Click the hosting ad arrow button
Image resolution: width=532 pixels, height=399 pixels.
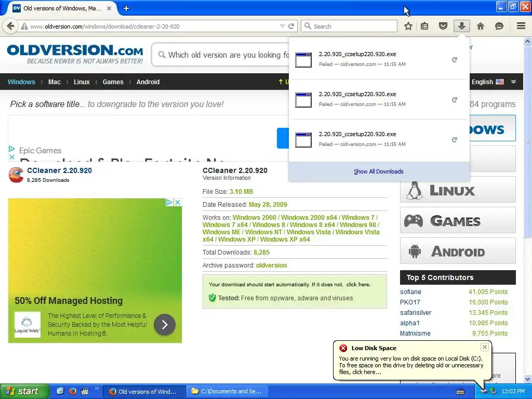165,325
